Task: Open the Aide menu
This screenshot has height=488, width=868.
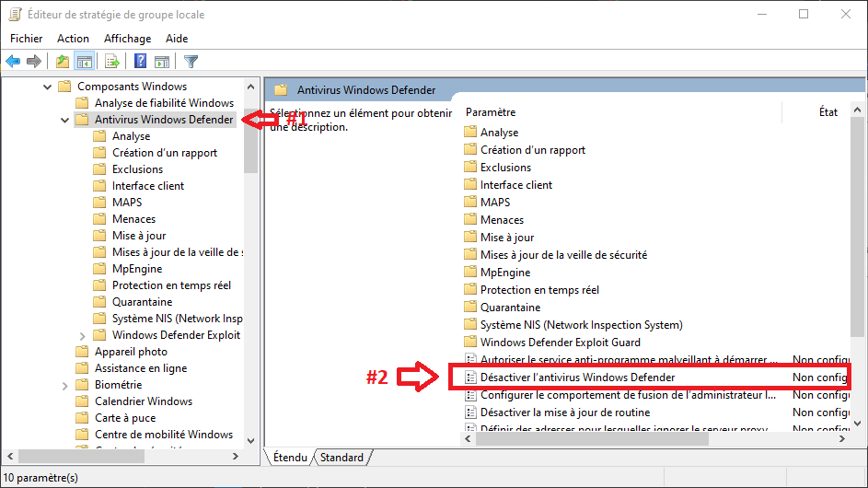Action: click(x=177, y=39)
